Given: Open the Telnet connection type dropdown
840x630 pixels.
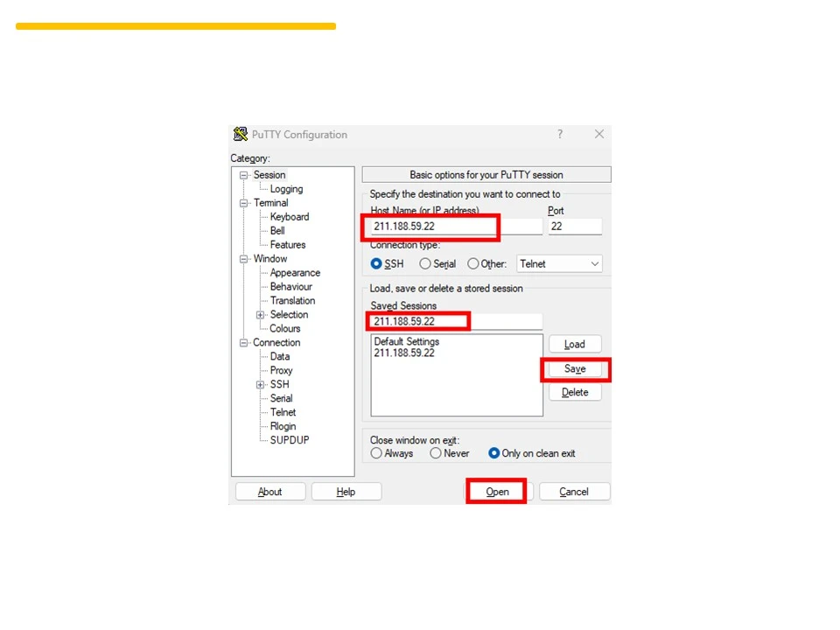Looking at the screenshot, I should [x=559, y=263].
